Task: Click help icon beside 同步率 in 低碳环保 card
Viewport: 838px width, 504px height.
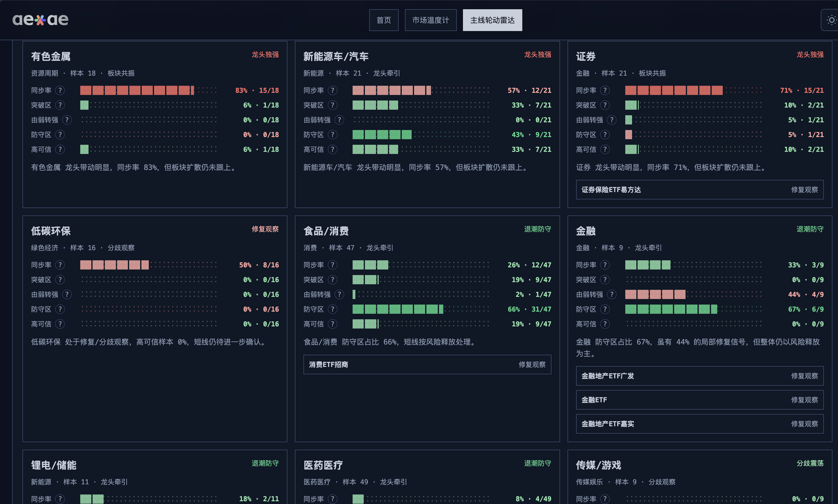Action: (60, 265)
